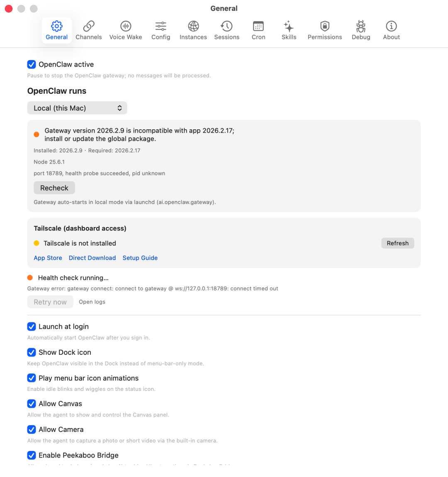This screenshot has height=477, width=448.
Task: Open logs for the gateway error
Action: coord(92,302)
